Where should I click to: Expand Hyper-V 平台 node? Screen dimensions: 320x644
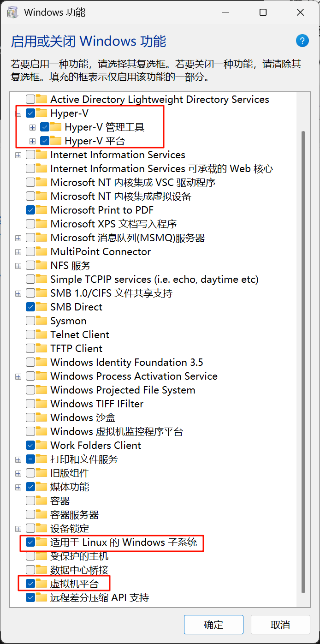(32, 141)
